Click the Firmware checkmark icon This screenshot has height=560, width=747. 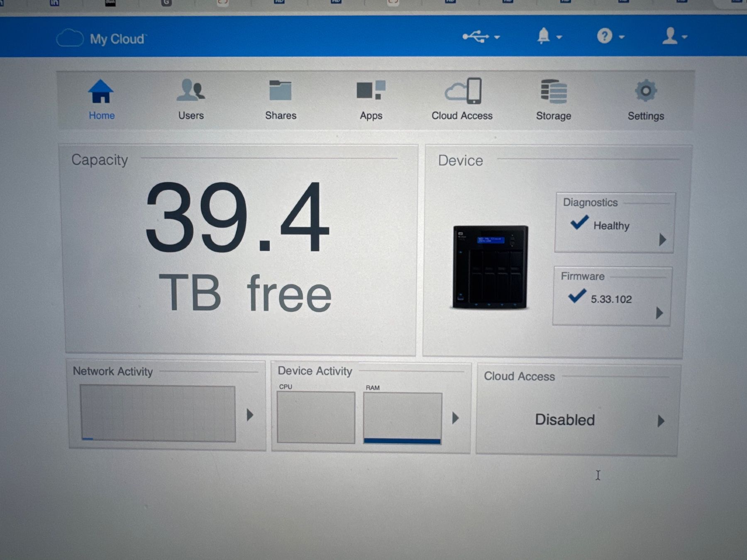point(577,296)
